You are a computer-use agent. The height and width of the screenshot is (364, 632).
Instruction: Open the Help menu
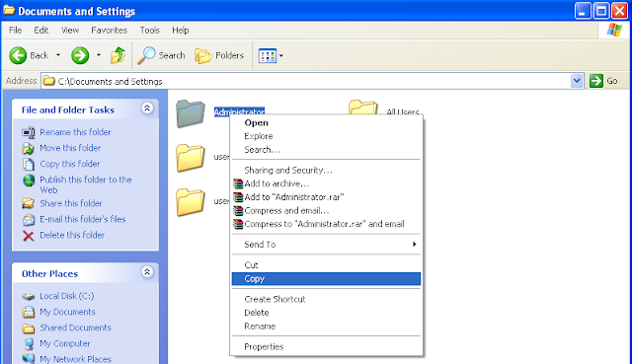pos(180,31)
